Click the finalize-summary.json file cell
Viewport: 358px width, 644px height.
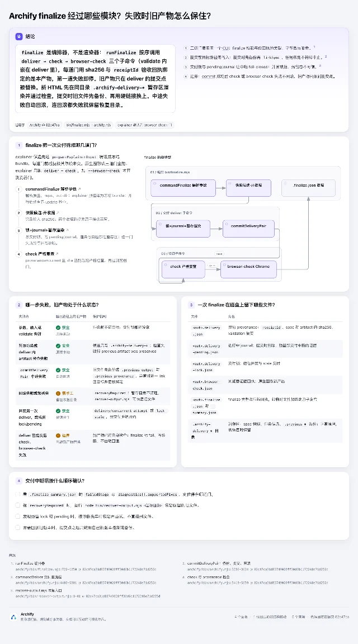point(205,406)
